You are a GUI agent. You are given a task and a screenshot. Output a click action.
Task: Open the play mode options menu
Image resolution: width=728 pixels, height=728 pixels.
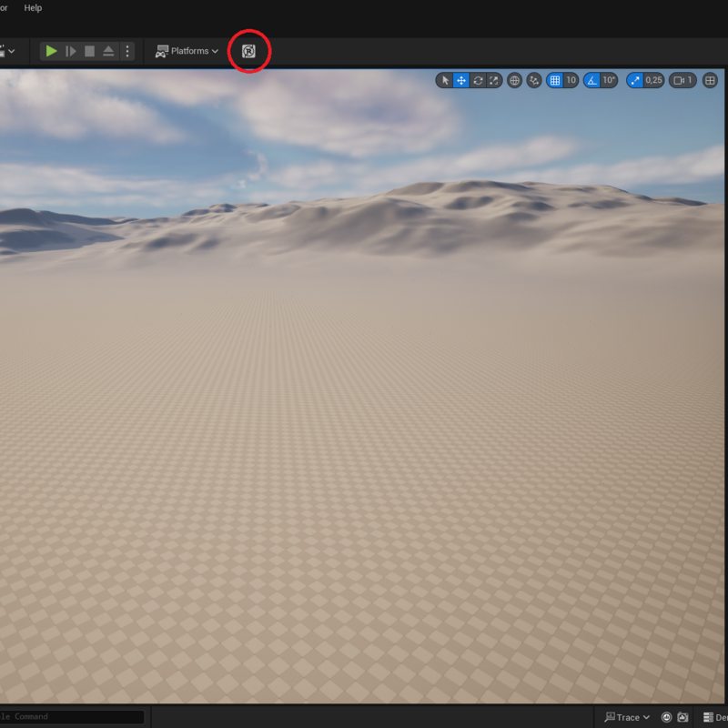[127, 51]
